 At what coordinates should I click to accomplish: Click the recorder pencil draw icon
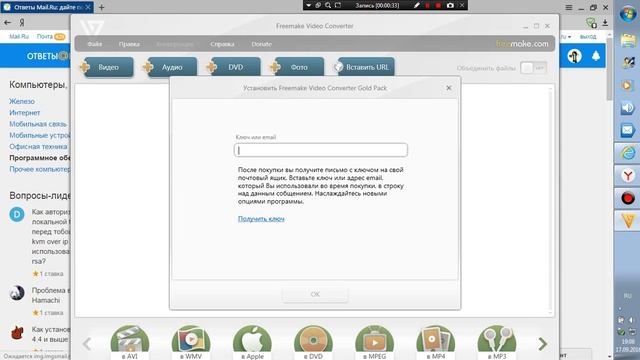(x=416, y=5)
